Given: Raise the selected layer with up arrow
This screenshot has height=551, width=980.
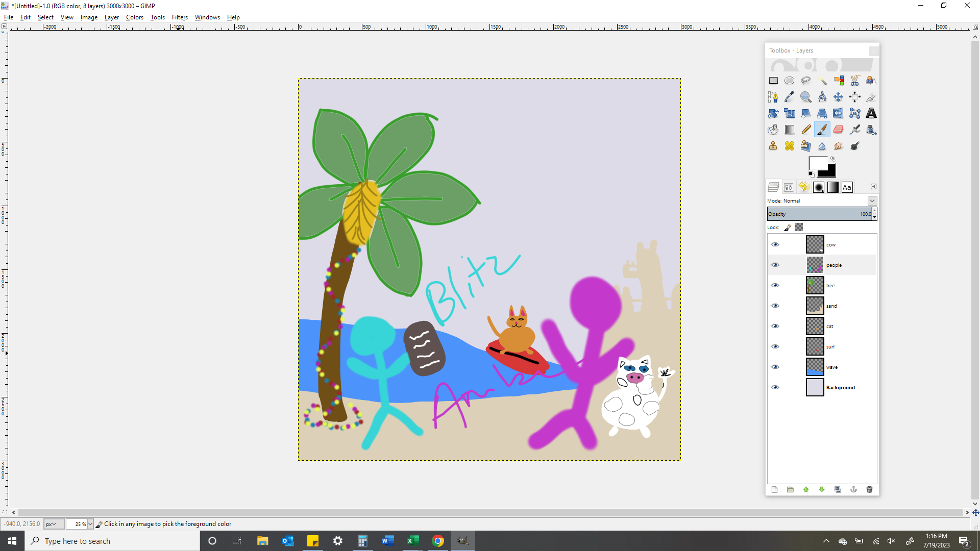Looking at the screenshot, I should coord(806,490).
